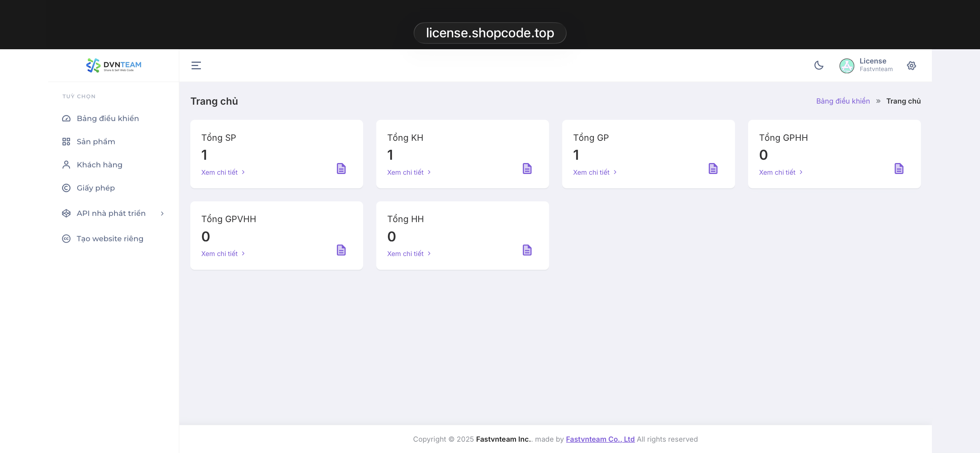Click document icon in Tổng KH card

click(x=527, y=169)
